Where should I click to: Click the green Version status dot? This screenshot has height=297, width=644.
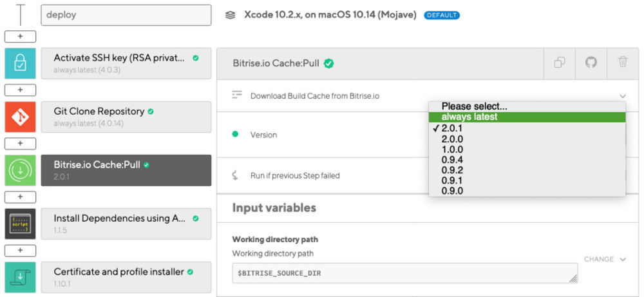(x=235, y=134)
